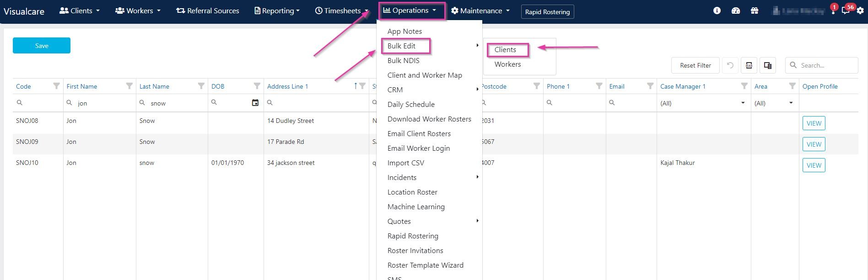Screen dimensions: 868x280
Task: Open filter icon on Code column
Action: pyautogui.click(x=56, y=86)
